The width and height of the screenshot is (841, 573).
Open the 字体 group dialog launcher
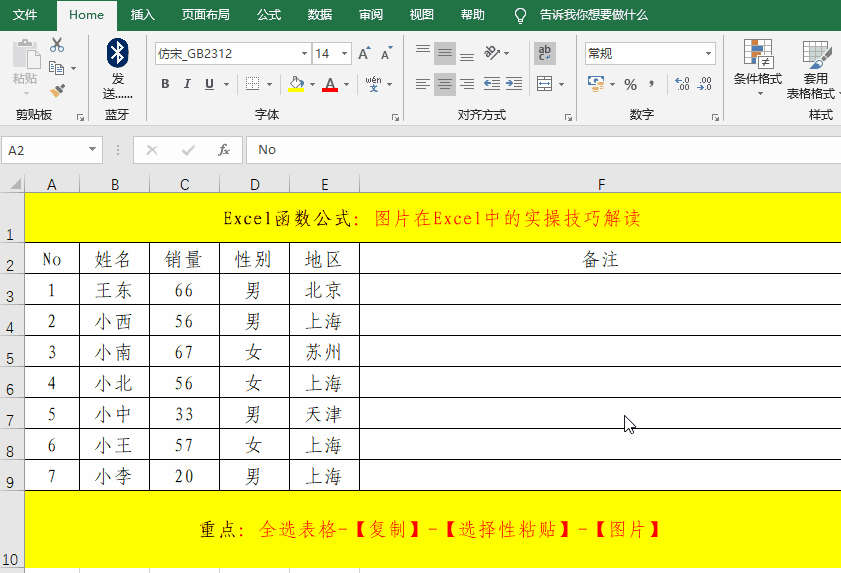(395, 117)
